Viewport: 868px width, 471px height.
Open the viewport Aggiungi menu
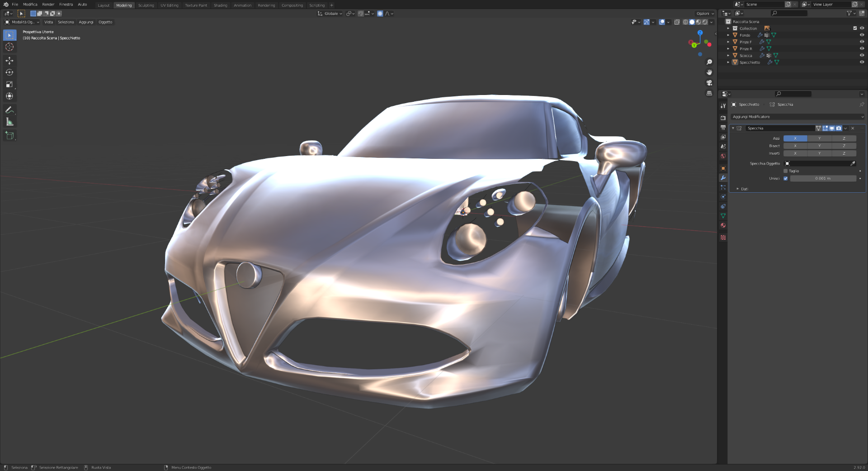pos(86,22)
